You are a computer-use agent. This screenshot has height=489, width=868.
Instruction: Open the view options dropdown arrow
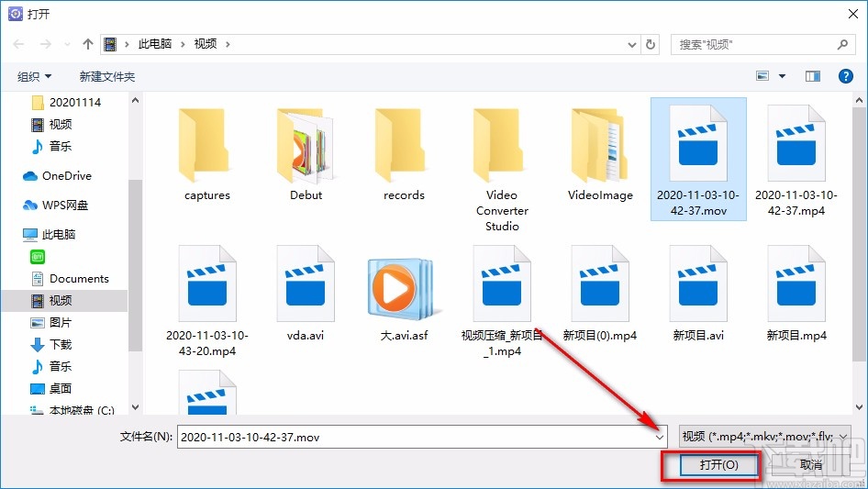click(782, 76)
